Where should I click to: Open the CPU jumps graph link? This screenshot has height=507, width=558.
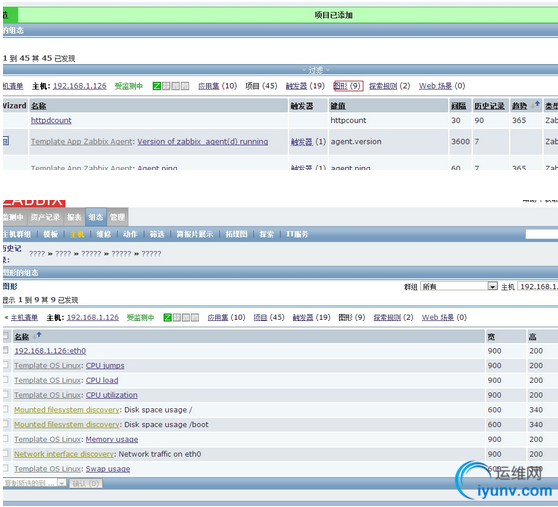click(x=105, y=365)
